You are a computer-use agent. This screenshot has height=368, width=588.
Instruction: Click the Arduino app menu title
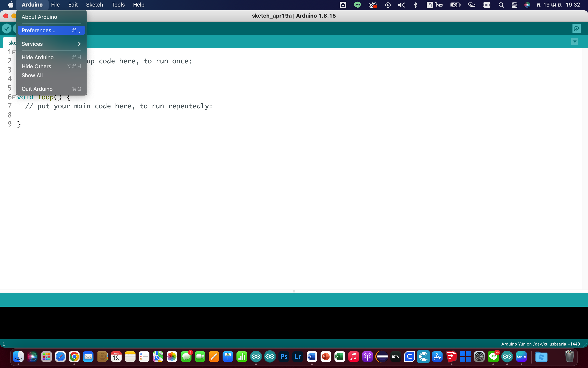[x=32, y=5]
